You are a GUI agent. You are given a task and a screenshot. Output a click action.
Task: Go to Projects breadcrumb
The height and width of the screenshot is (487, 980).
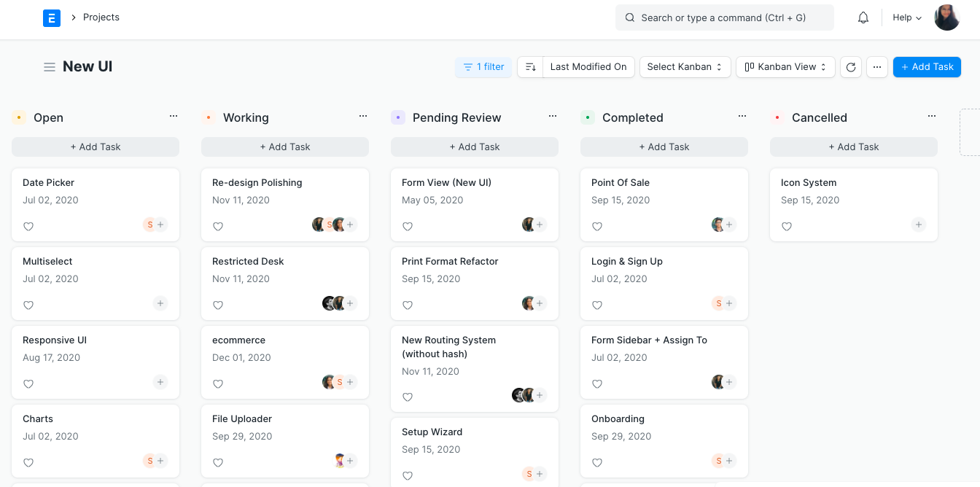pos(101,17)
